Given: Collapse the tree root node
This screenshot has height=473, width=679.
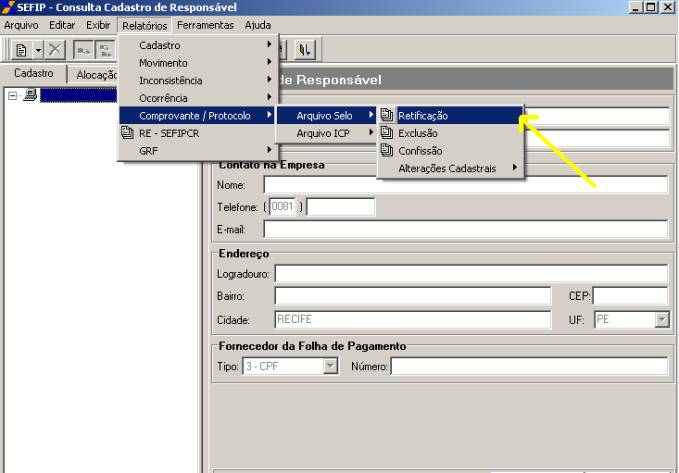Looking at the screenshot, I should pyautogui.click(x=12, y=95).
